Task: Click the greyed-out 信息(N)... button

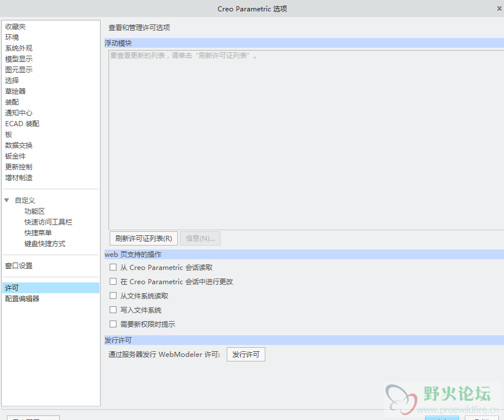Action: click(200, 239)
